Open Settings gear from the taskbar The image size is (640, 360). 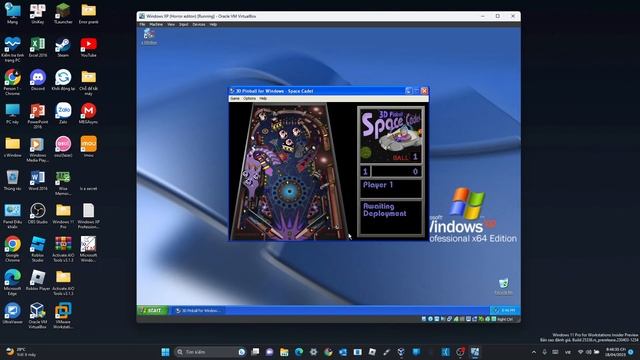(x=313, y=352)
